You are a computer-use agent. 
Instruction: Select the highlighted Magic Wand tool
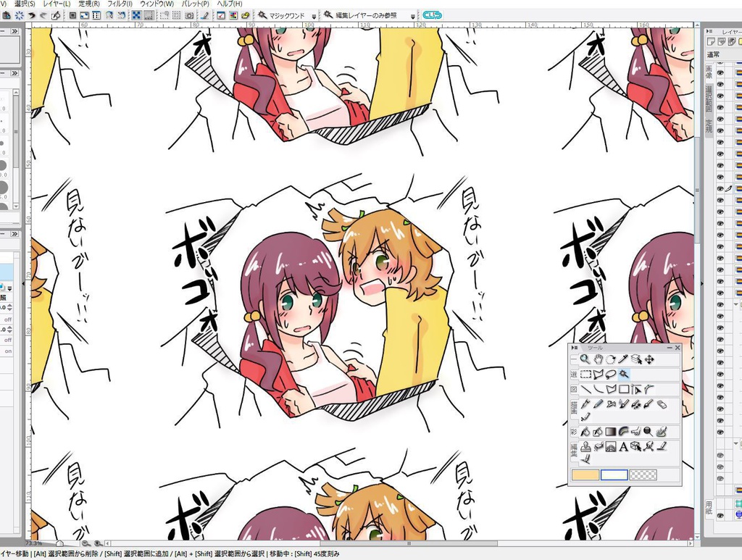click(624, 374)
